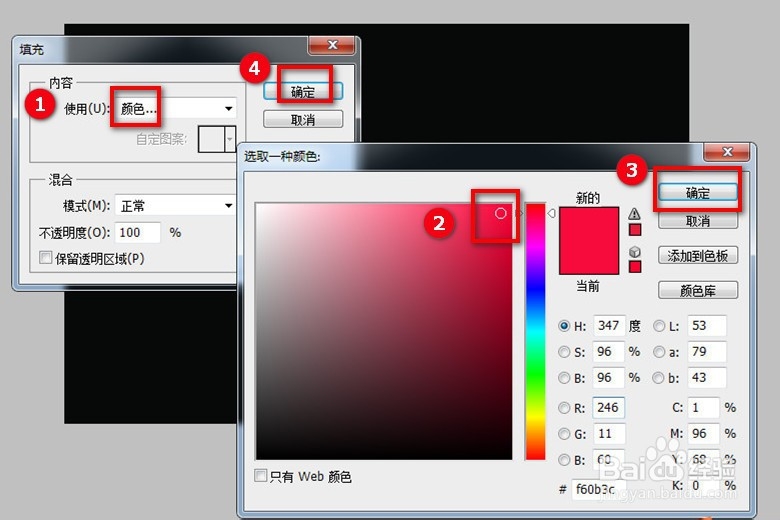Close the 选取一种颜色 color picker dialog
This screenshot has height=520, width=780.
coord(727,152)
